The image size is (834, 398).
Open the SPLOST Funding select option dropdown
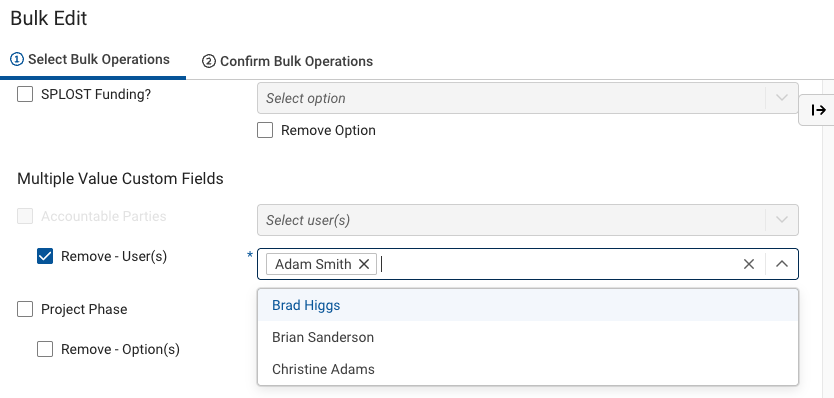pos(528,98)
